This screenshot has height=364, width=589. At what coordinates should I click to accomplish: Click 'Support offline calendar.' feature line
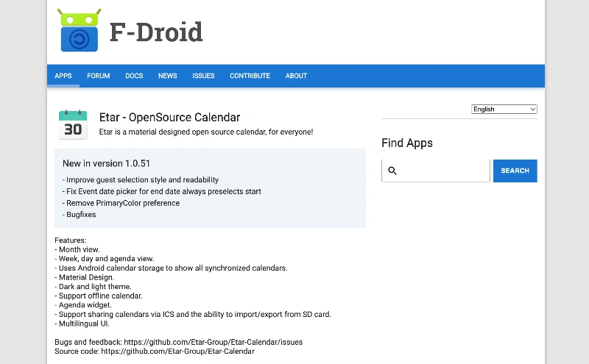tap(99, 296)
